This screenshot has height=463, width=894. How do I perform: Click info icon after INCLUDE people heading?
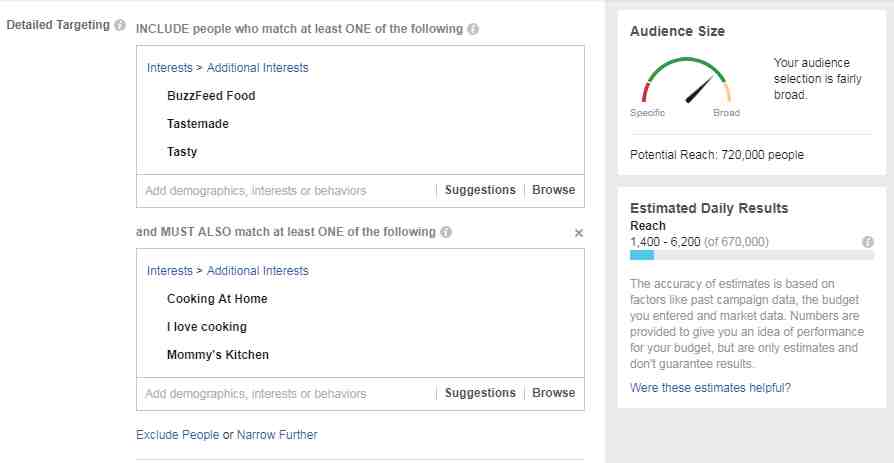(473, 29)
